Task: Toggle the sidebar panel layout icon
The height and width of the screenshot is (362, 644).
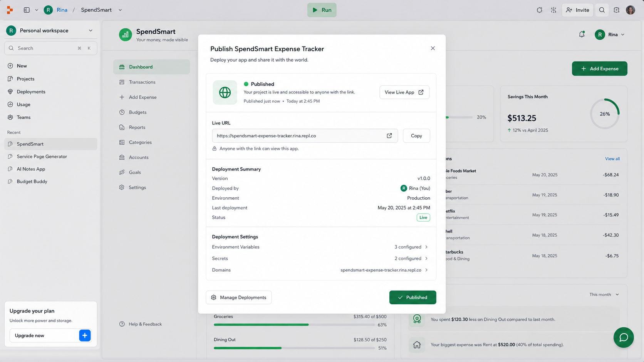Action: [x=27, y=10]
